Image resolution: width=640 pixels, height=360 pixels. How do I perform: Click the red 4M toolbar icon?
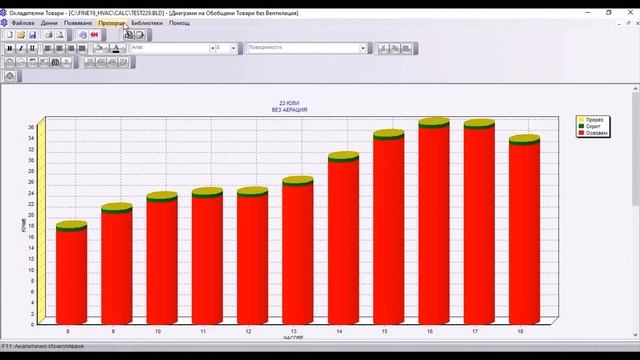pyautogui.click(x=94, y=35)
